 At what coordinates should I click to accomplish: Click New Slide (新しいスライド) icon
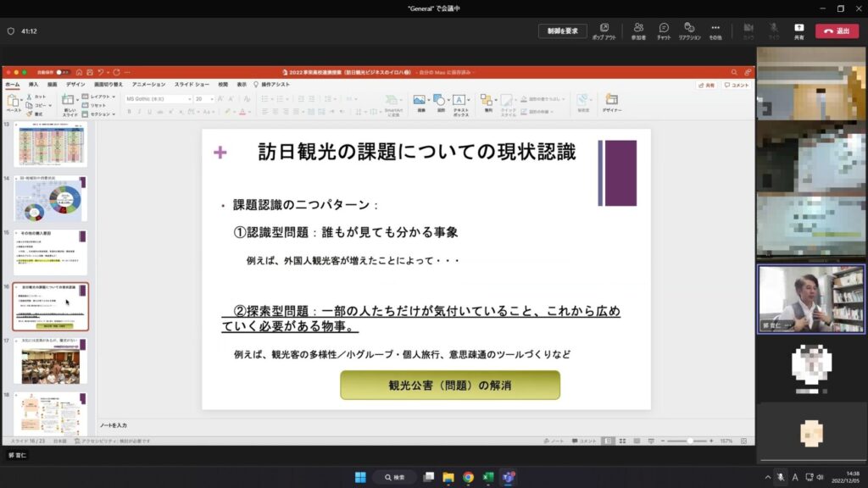tap(68, 100)
